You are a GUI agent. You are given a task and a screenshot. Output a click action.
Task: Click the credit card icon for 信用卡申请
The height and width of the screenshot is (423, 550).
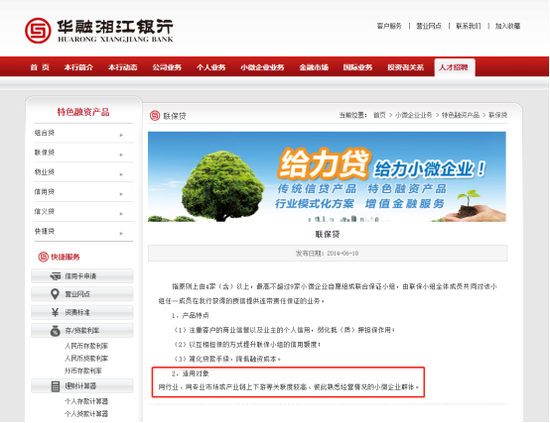tap(55, 276)
